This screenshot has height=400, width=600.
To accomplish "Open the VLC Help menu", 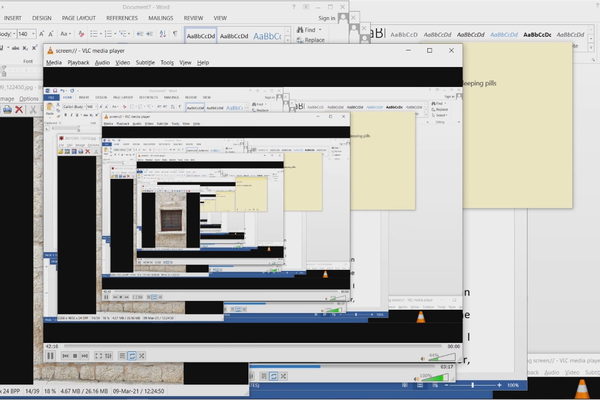I will (203, 62).
